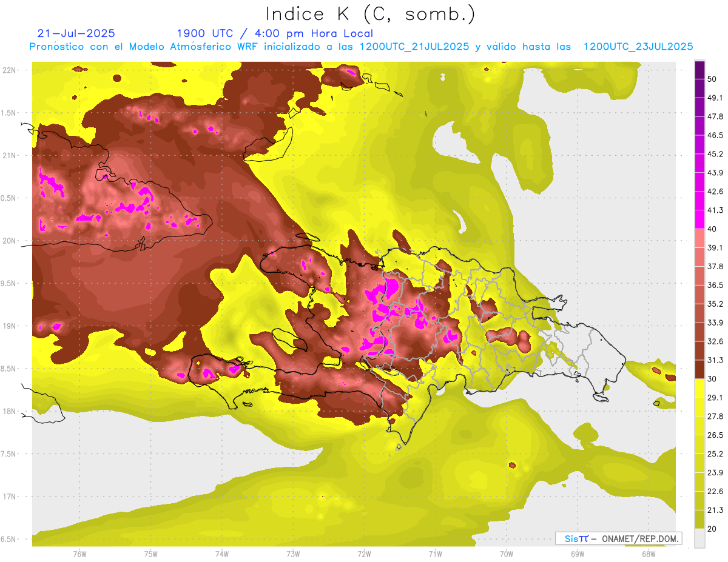Click the "70W" longitude label
Screen dimensions: 728x562
pos(506,554)
